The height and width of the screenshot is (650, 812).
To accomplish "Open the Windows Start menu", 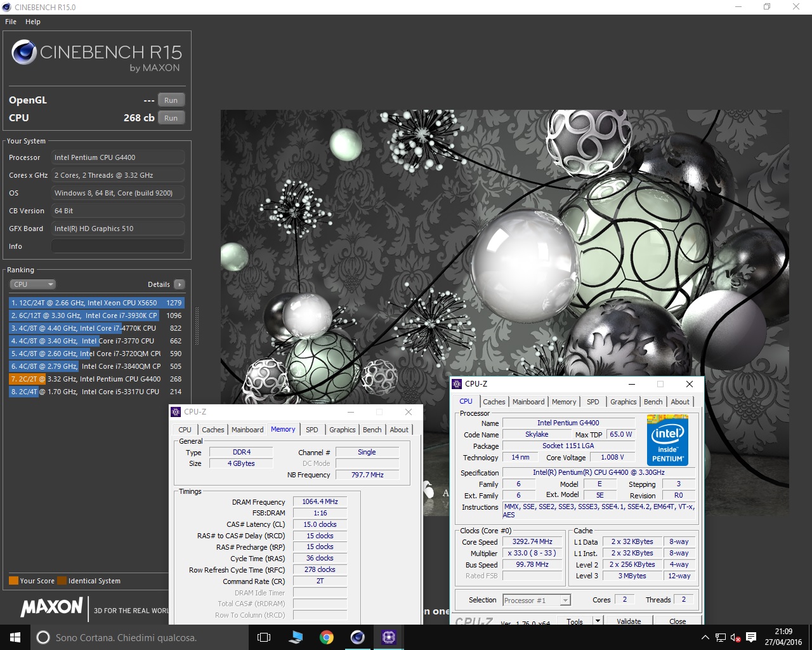I will [x=15, y=637].
